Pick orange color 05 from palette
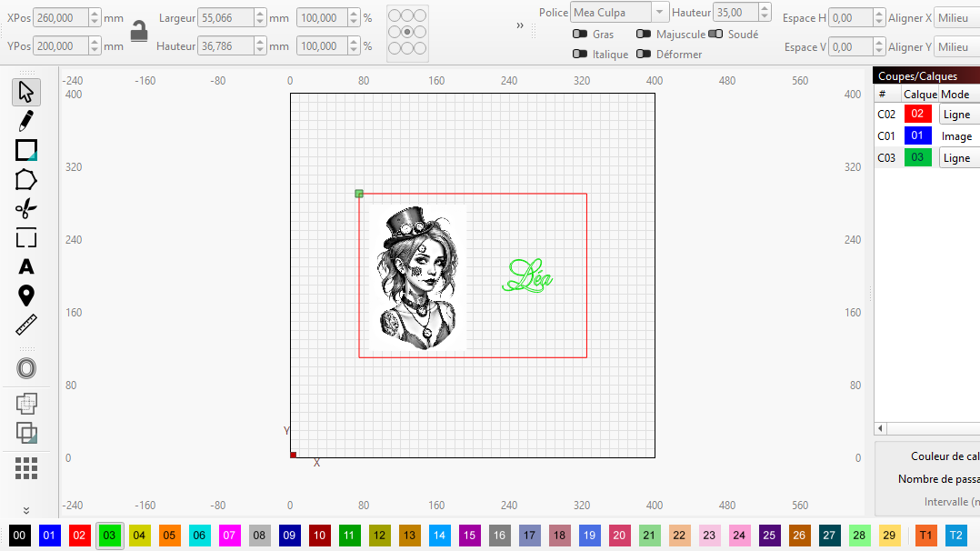Viewport: 980px width, 551px height. (x=169, y=536)
